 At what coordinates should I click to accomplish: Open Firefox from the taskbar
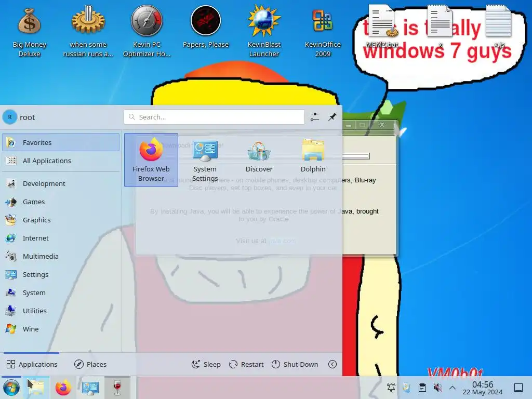click(x=63, y=388)
